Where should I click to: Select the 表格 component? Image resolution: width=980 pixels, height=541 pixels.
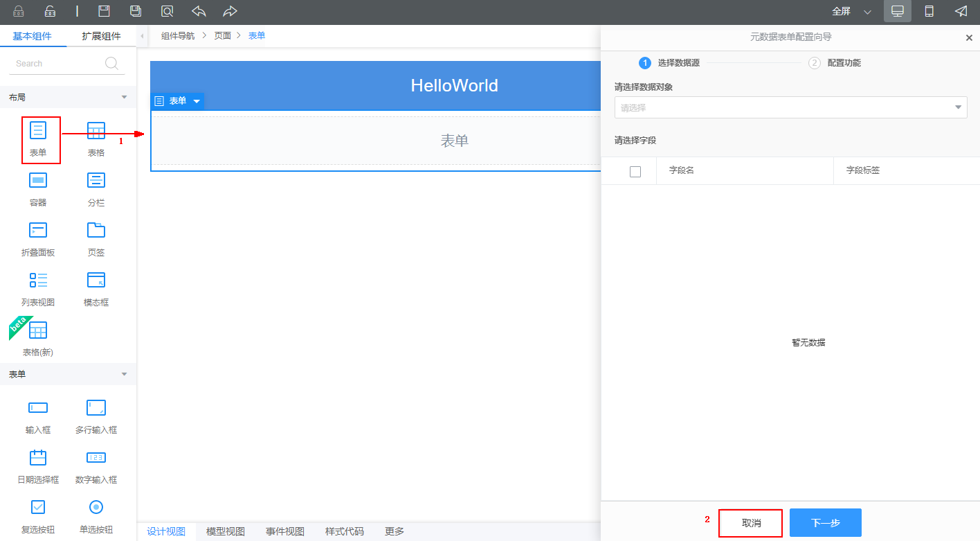(x=96, y=139)
